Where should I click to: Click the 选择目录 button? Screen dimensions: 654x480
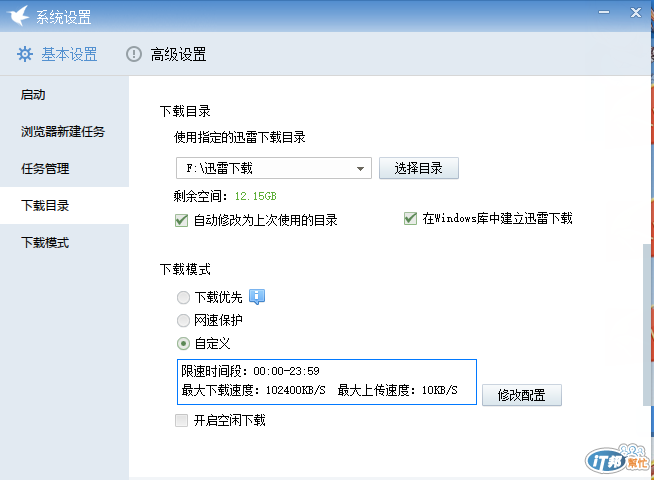(x=419, y=168)
